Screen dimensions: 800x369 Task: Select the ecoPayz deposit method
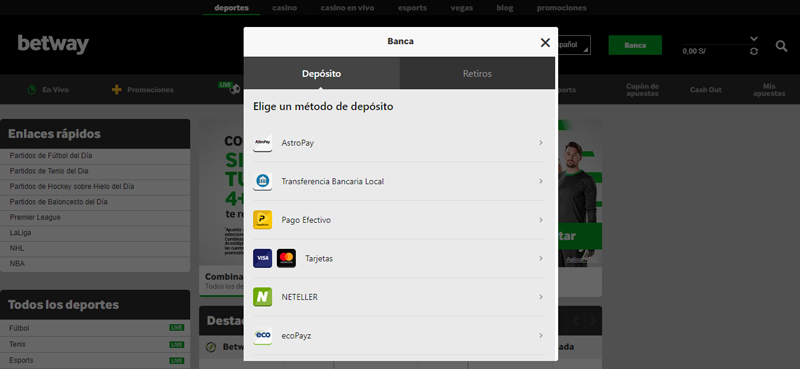[x=399, y=335]
